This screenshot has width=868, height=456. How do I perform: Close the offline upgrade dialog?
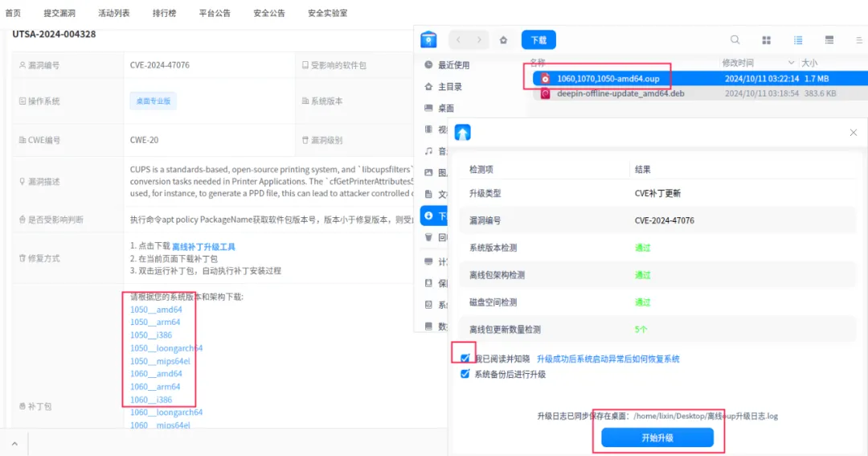853,133
